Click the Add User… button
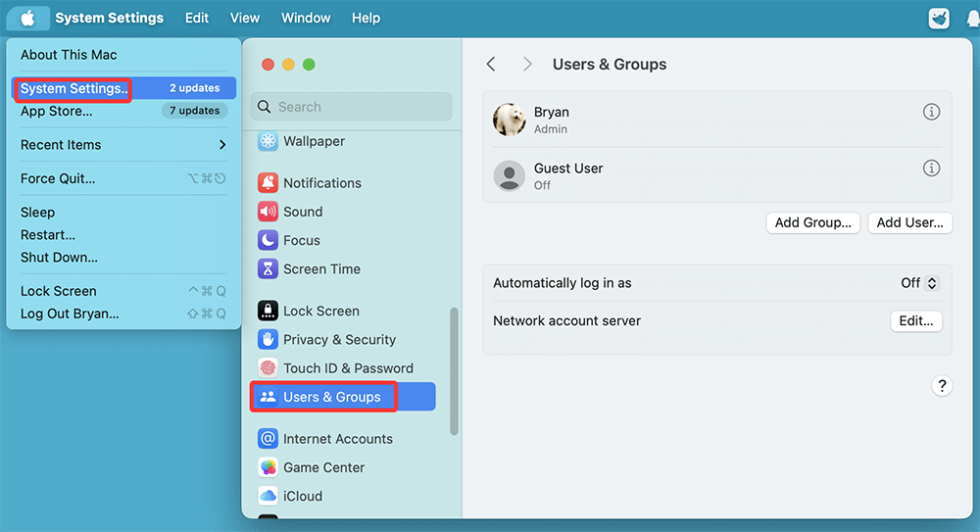This screenshot has width=980, height=532. [x=909, y=222]
